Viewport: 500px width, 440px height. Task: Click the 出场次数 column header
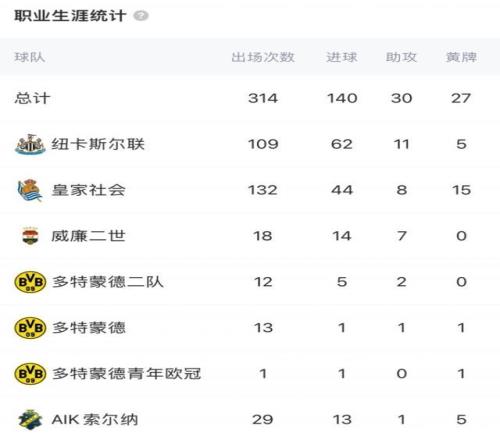(263, 57)
